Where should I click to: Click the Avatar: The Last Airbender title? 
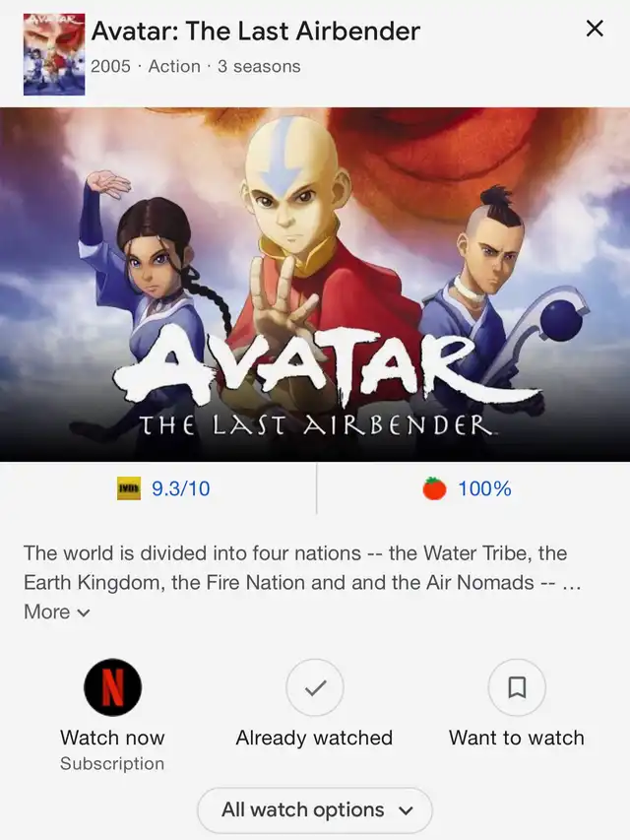(x=256, y=32)
